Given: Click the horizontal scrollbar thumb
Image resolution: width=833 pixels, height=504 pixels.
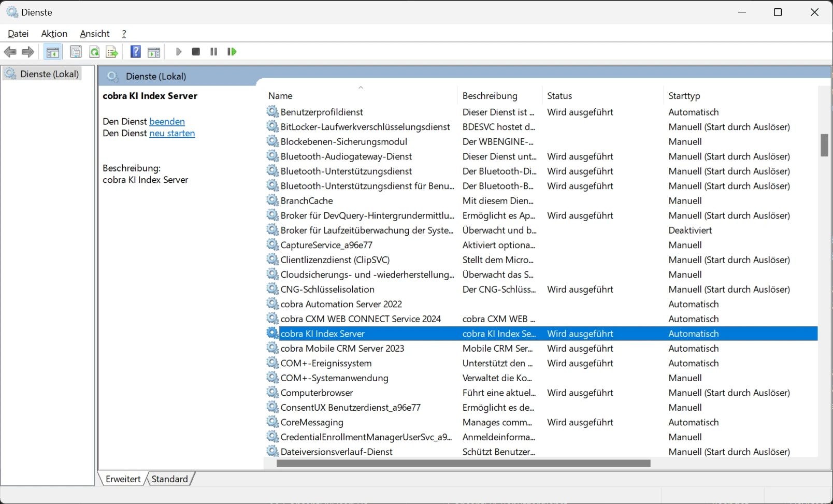Looking at the screenshot, I should click(x=464, y=464).
